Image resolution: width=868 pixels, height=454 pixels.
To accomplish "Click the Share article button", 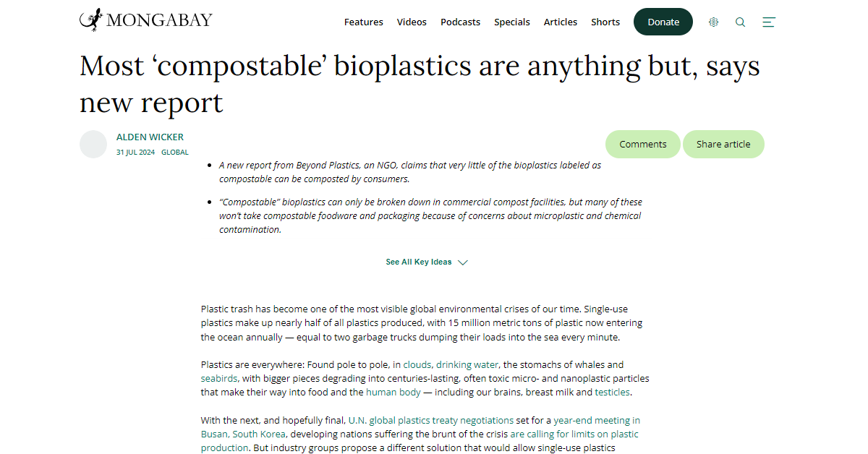I will [x=723, y=144].
